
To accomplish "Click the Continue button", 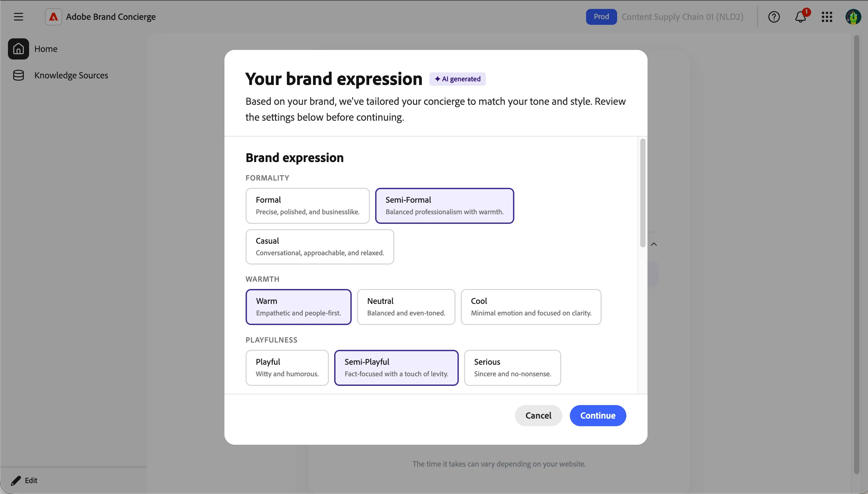I will coord(598,415).
